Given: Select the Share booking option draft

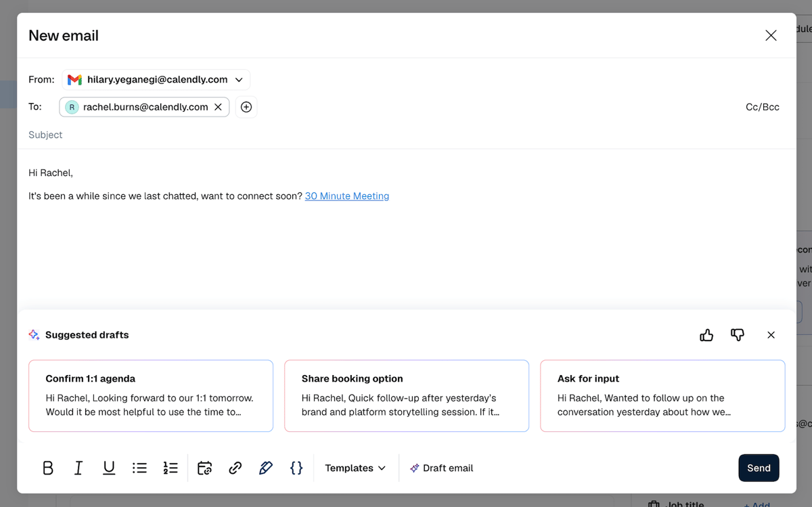Looking at the screenshot, I should [407, 396].
